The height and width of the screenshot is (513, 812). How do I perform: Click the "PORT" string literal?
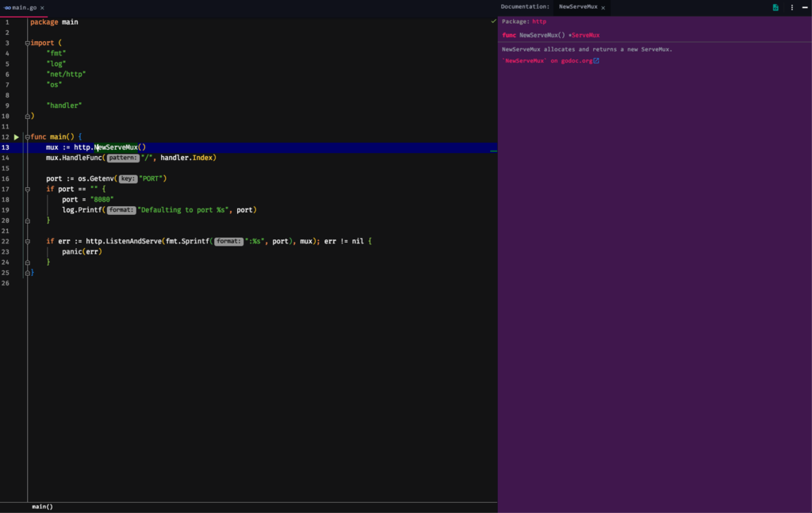pyautogui.click(x=151, y=178)
